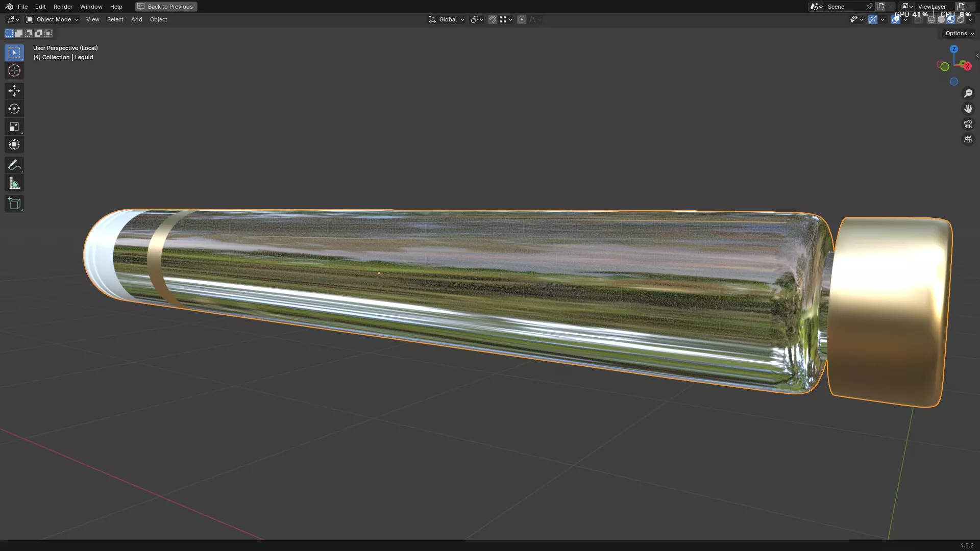This screenshot has width=980, height=551.
Task: Switch view to orthographic with grid icon
Action: point(968,139)
